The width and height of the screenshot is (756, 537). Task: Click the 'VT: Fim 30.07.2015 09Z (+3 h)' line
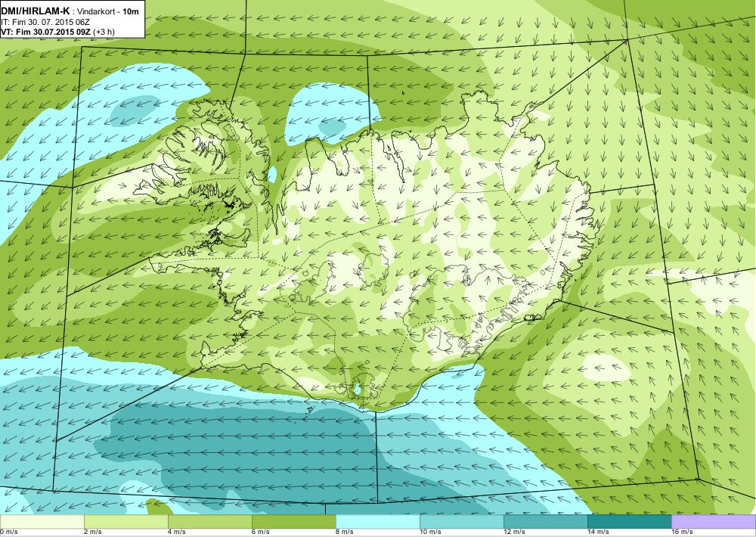pyautogui.click(x=58, y=32)
